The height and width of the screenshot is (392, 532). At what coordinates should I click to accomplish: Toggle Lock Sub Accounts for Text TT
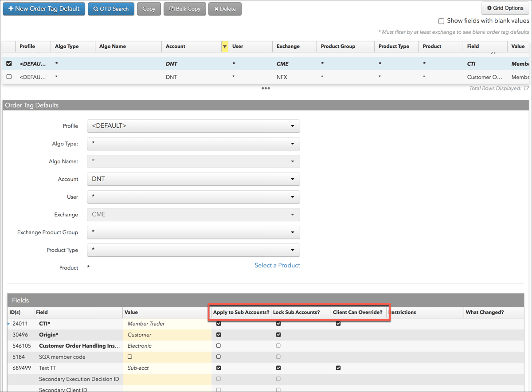tap(278, 368)
